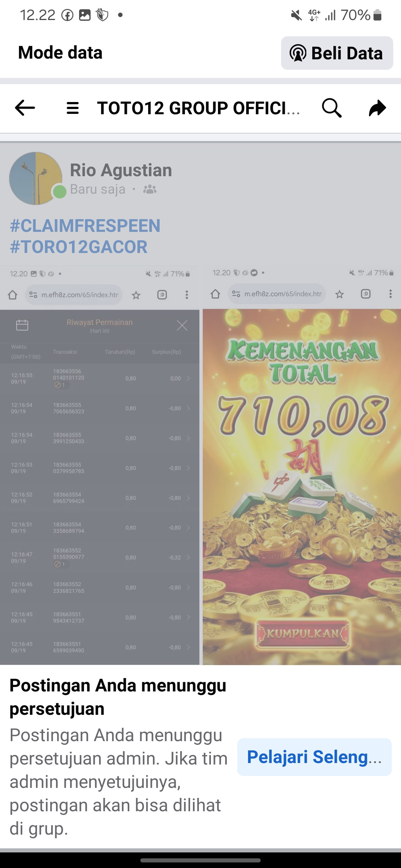Tap the Beli Data button
Viewport: 401px width, 868px height.
pyautogui.click(x=337, y=53)
